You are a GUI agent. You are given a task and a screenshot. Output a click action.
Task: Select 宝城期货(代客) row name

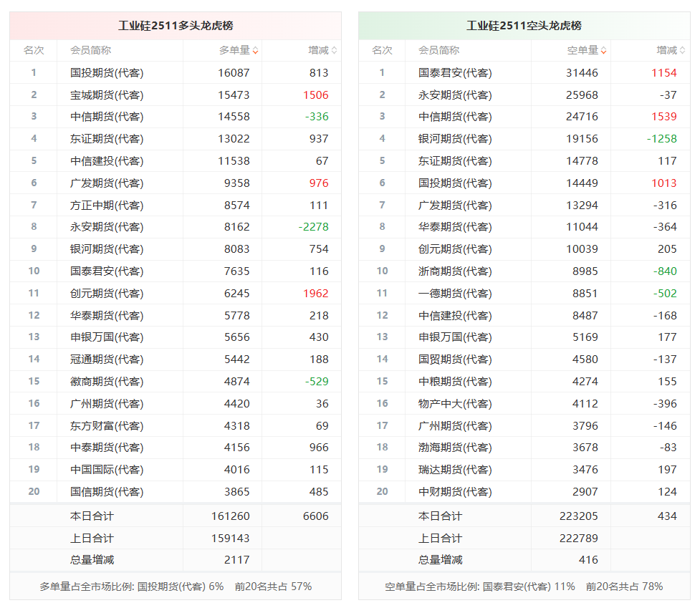[107, 95]
